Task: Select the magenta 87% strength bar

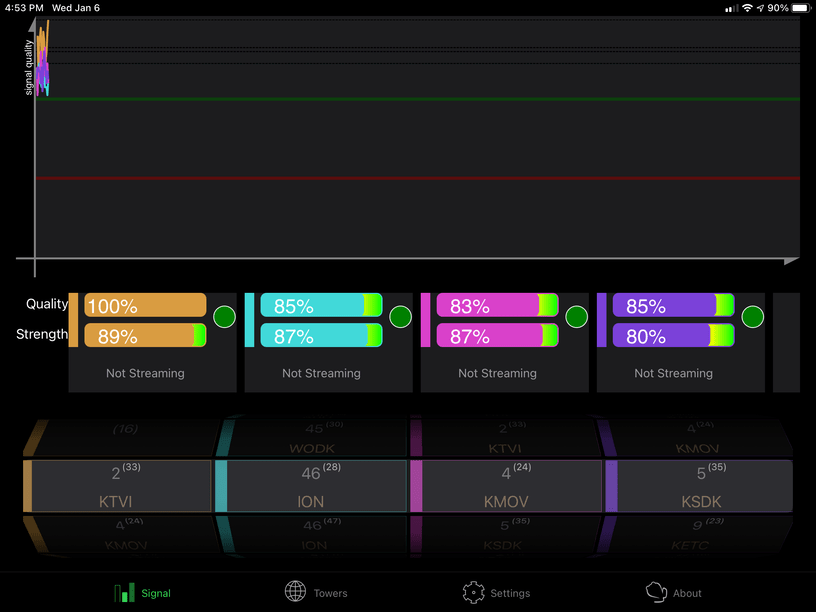Action: pyautogui.click(x=497, y=336)
